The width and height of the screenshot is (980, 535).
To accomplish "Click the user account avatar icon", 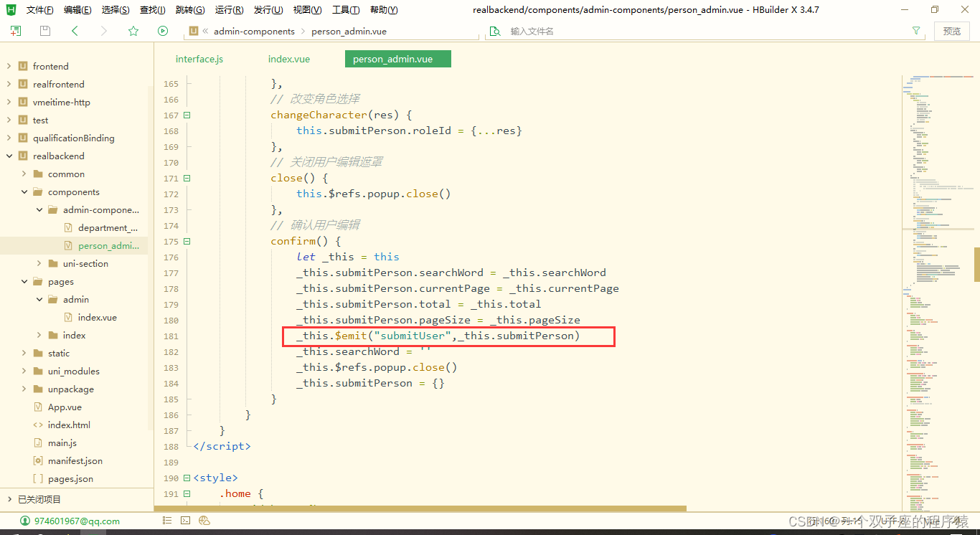I will (x=25, y=521).
